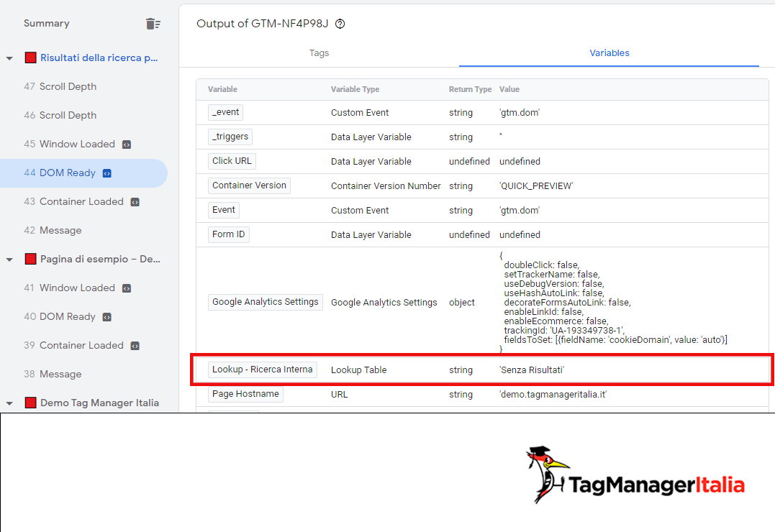Click code icon next to 41 Window Loaded
This screenshot has width=775, height=532.
(x=127, y=288)
